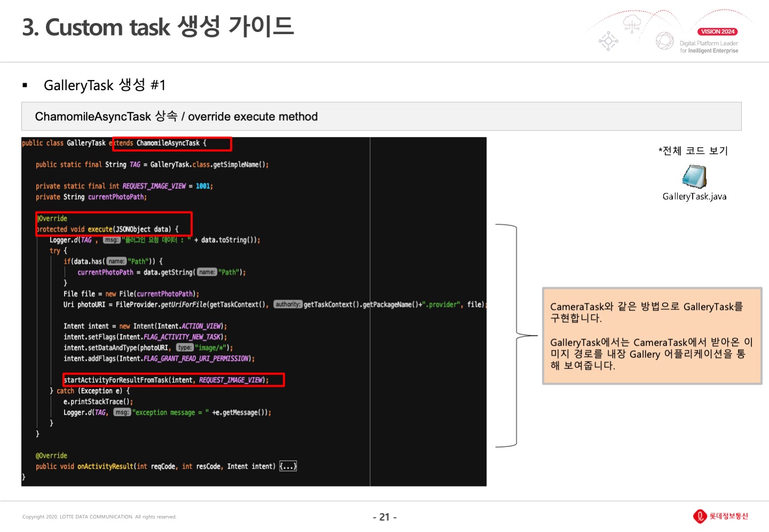769x532 pixels.
Task: Click the GalleryTask.java file name label
Action: [x=694, y=197]
